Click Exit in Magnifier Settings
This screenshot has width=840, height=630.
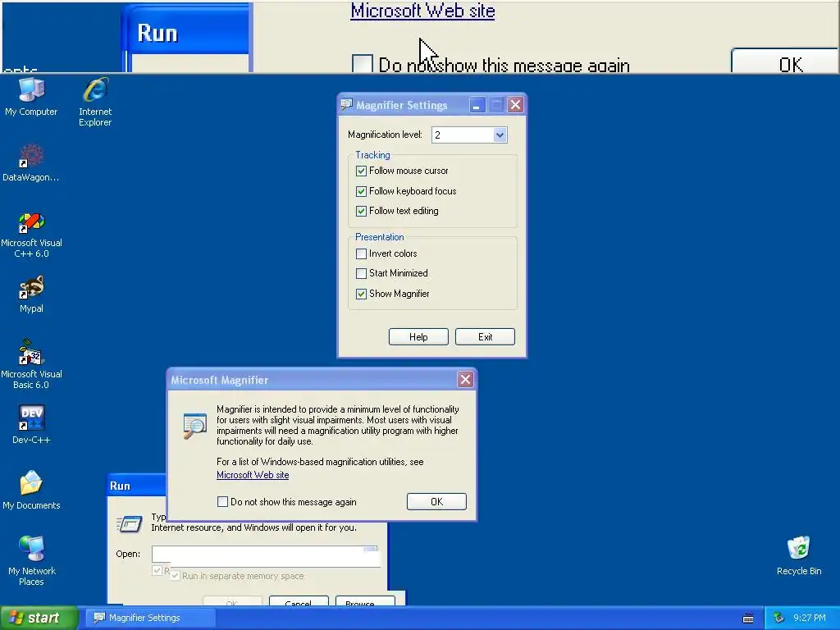(485, 337)
